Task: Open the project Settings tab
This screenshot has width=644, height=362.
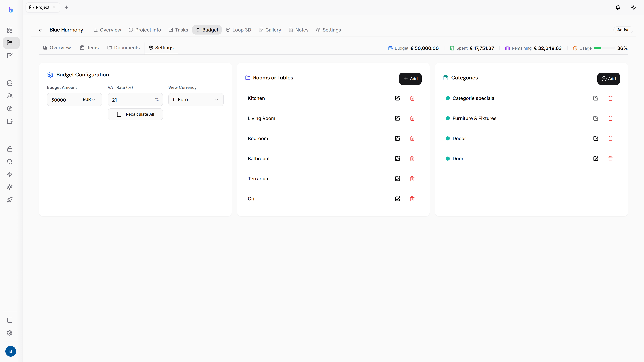Action: 329,30
